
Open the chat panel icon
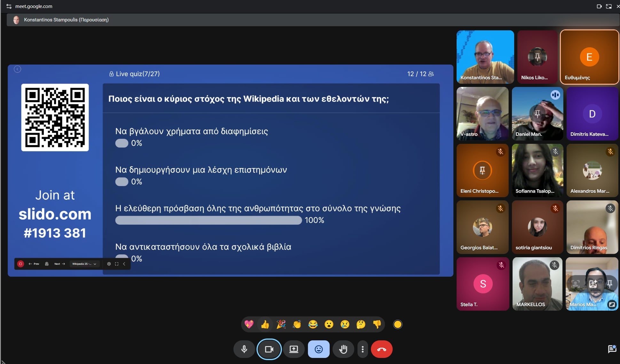(612, 349)
